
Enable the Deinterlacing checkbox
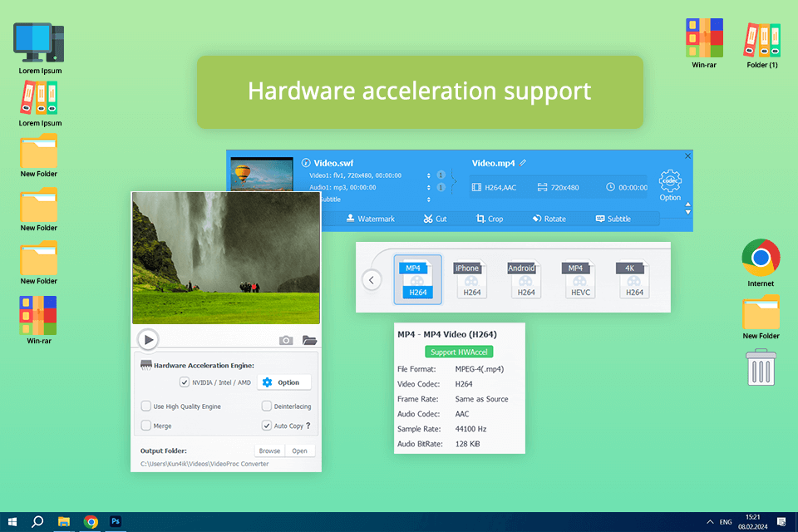266,406
